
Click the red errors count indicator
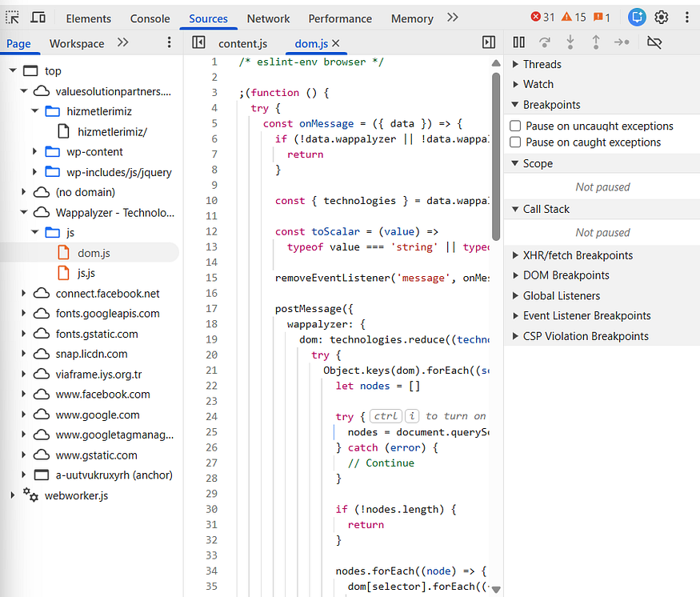click(x=542, y=18)
